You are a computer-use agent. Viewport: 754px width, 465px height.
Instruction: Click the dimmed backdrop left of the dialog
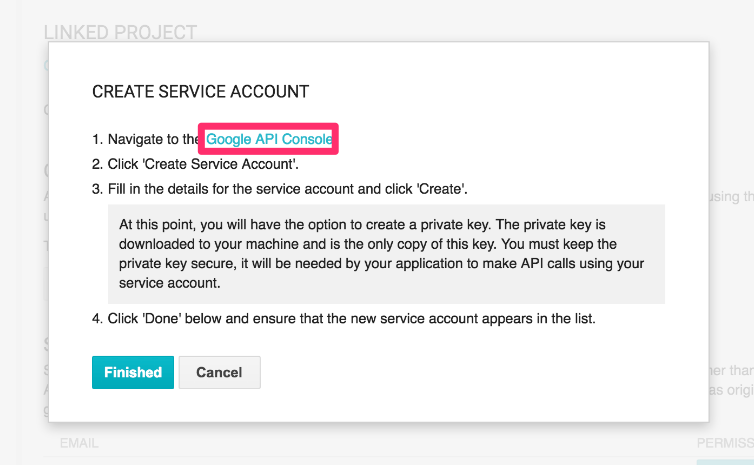coord(22,250)
